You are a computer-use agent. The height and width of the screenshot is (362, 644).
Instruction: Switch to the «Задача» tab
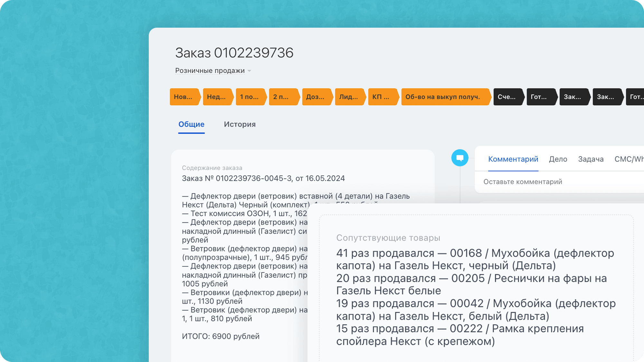pos(591,159)
